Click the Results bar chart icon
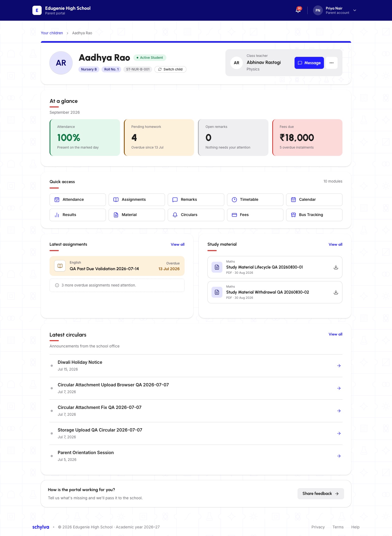The width and height of the screenshot is (392, 536). pyautogui.click(x=57, y=215)
